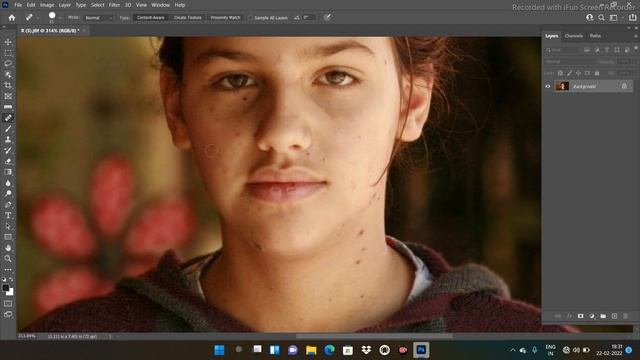
Task: Select the Dodge tool
Action: [8, 193]
